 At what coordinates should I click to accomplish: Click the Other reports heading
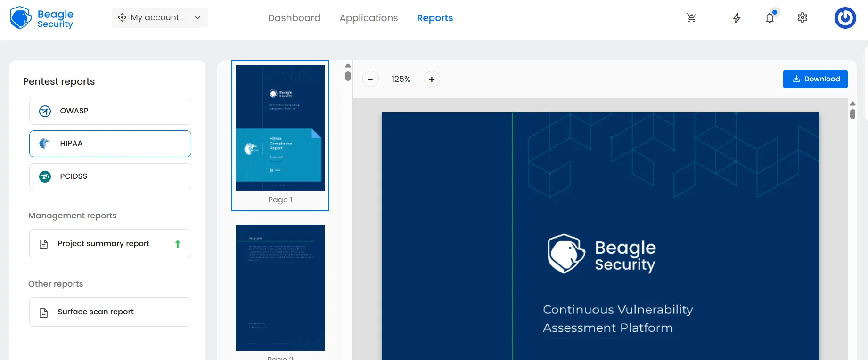click(56, 284)
